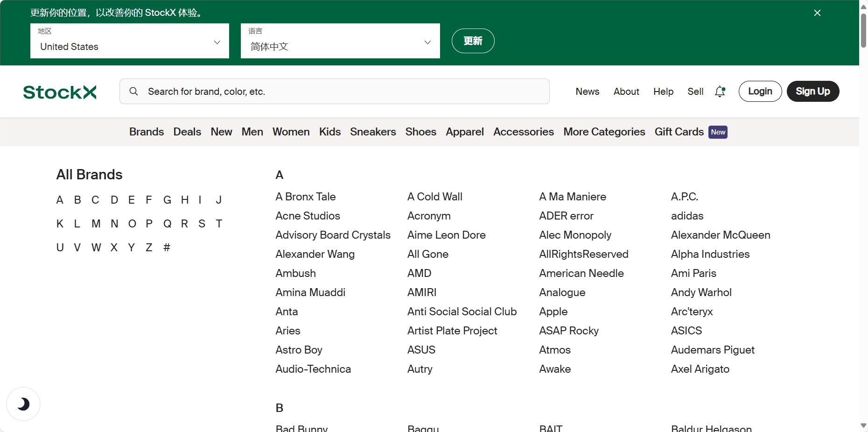This screenshot has height=432, width=868.
Task: Open the Help link
Action: coord(663,92)
